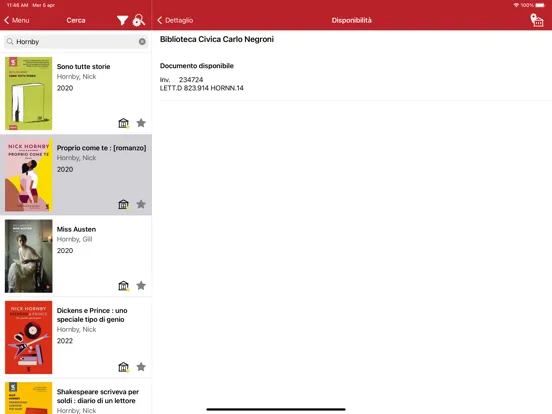Viewport: 552px width, 414px height.
Task: Tap the magnifier icon in search bar
Action: pos(10,42)
